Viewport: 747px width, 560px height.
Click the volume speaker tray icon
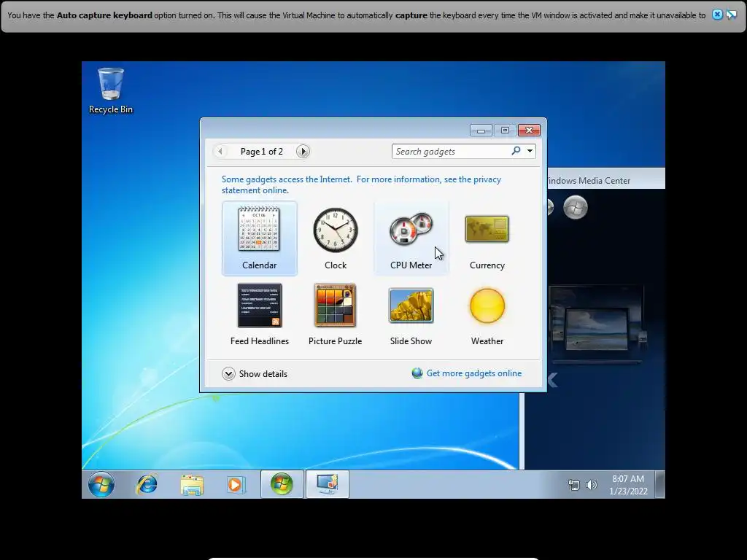(591, 485)
